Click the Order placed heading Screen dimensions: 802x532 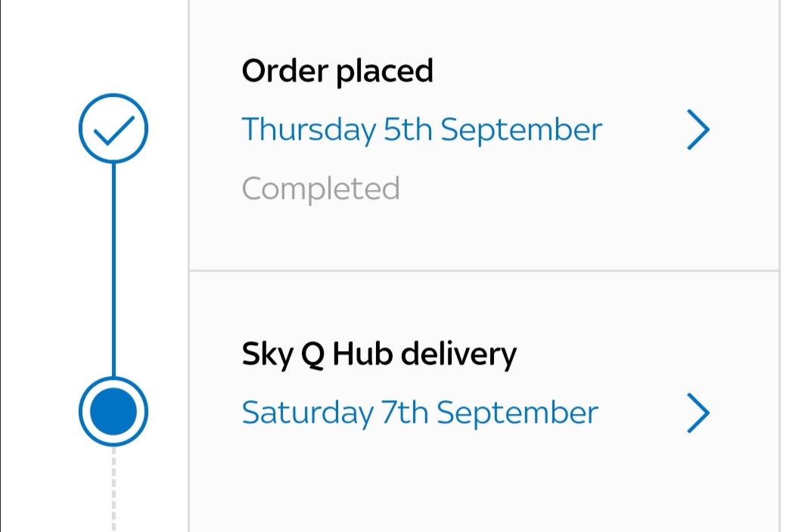pyautogui.click(x=337, y=70)
